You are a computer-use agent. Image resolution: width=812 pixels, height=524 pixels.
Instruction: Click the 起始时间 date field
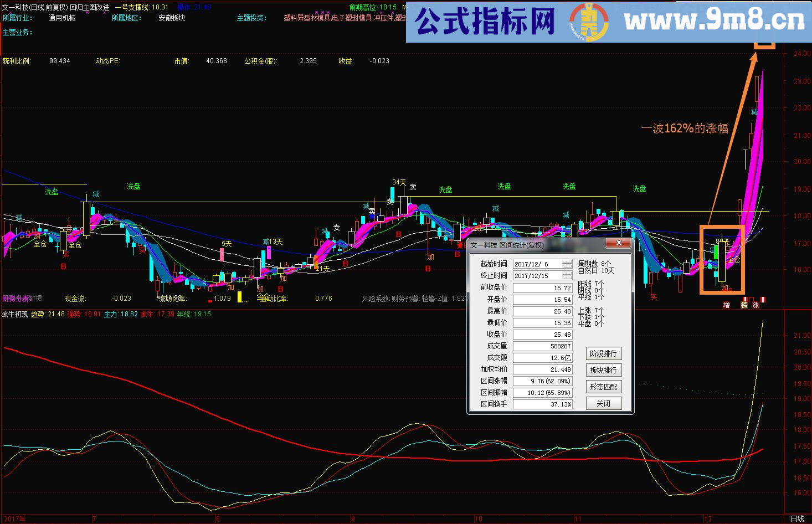pyautogui.click(x=542, y=264)
